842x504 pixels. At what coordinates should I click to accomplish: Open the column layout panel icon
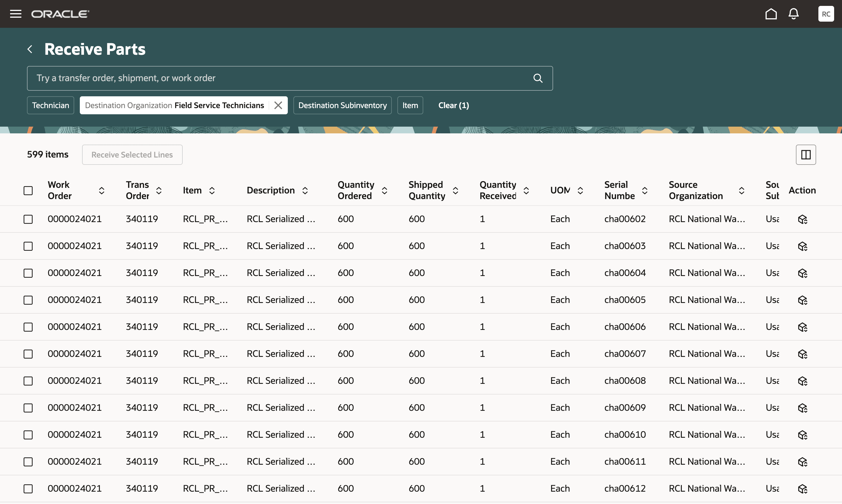(x=806, y=155)
